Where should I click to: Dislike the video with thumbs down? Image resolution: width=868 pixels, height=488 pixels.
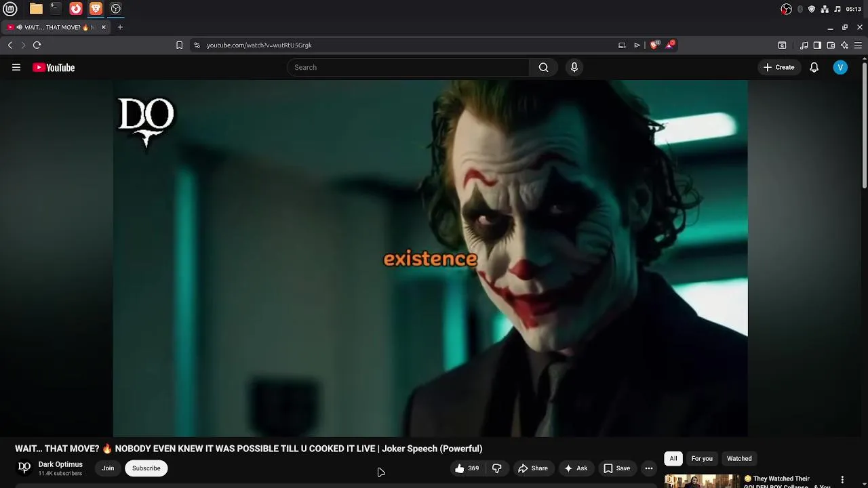(497, 468)
